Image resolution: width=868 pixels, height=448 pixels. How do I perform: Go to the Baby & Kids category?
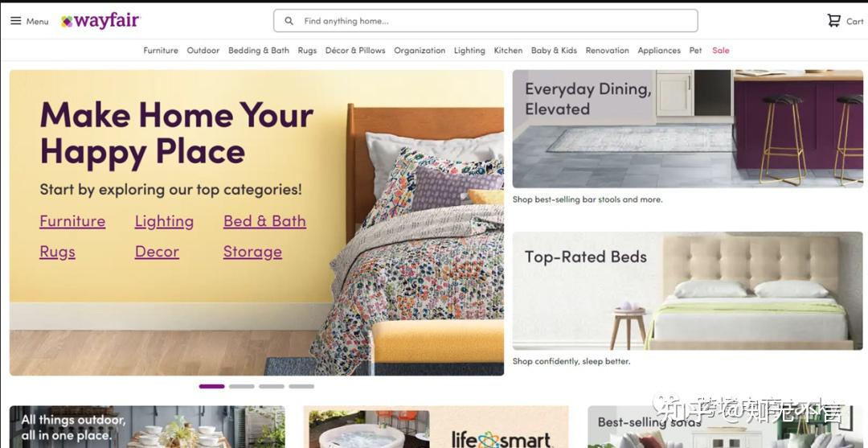[x=554, y=51]
